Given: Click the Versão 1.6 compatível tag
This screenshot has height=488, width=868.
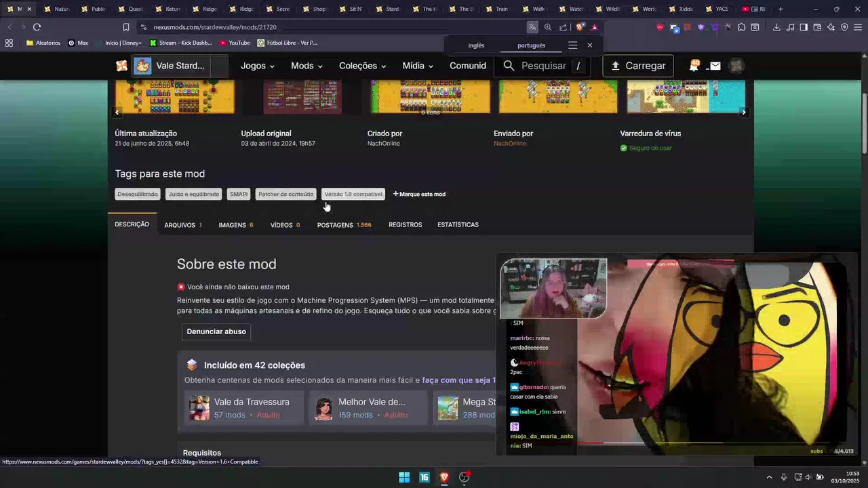Looking at the screenshot, I should [353, 194].
